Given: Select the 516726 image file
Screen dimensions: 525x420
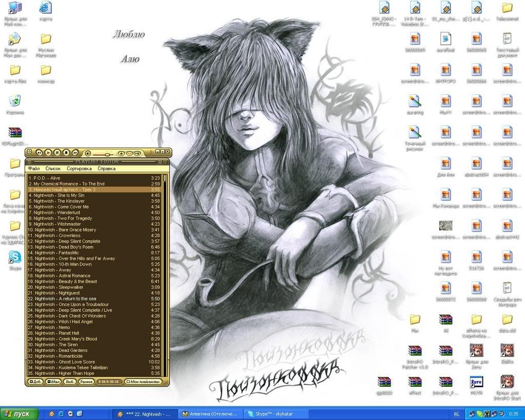Looking at the screenshot, I should pos(476,260).
